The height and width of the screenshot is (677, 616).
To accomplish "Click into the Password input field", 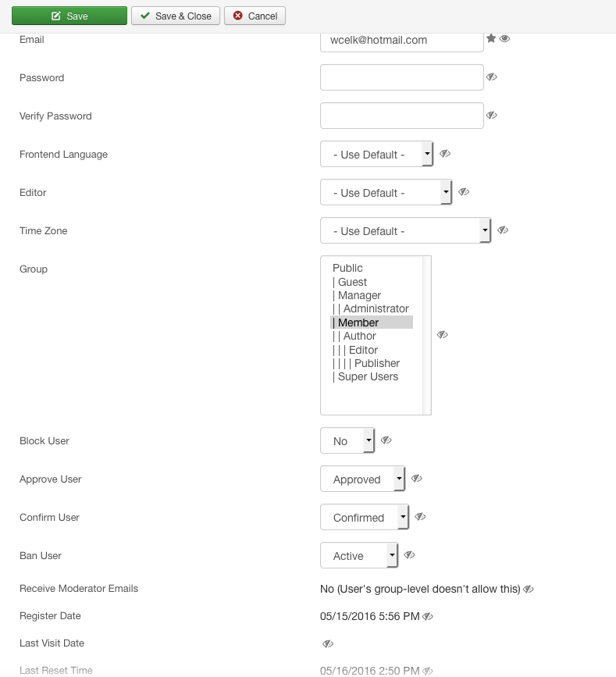I will pyautogui.click(x=401, y=78).
